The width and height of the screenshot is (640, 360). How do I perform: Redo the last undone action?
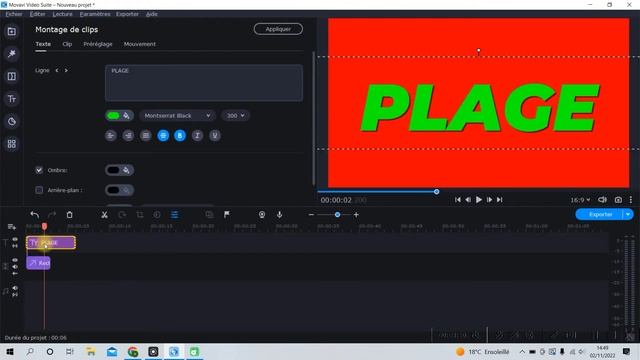pos(52,215)
